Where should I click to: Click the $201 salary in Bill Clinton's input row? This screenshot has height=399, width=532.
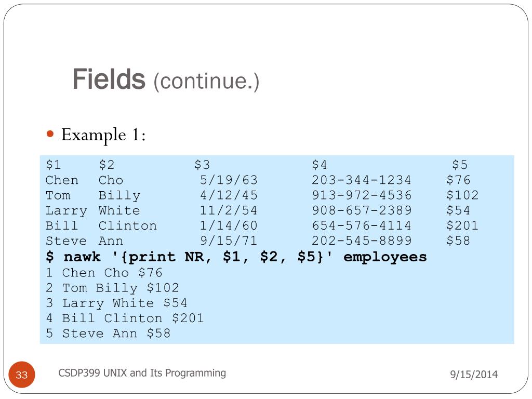(x=462, y=225)
